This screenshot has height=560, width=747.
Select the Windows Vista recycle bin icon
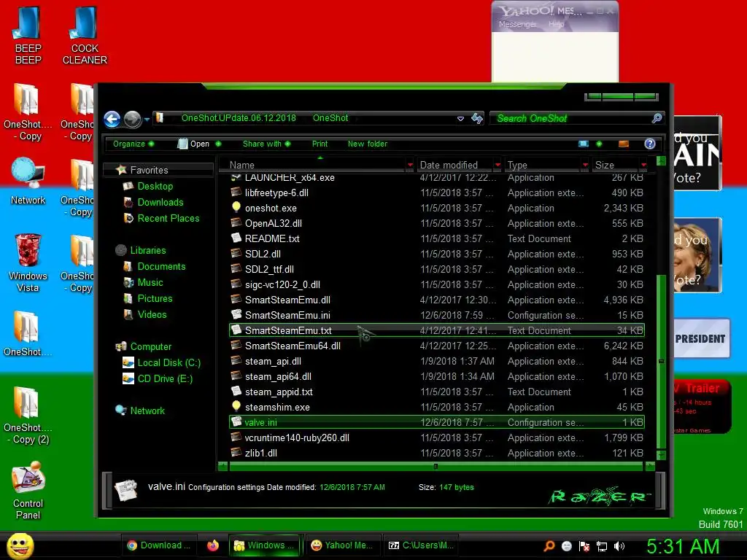(x=28, y=262)
